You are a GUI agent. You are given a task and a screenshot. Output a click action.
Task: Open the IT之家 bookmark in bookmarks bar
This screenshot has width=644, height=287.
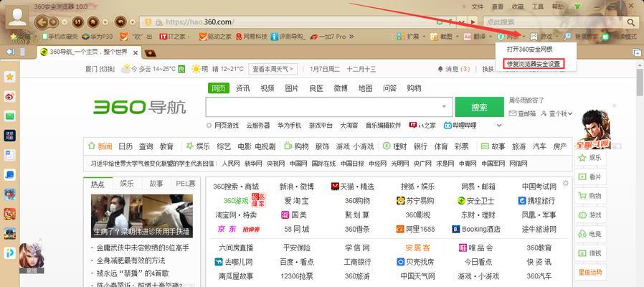pos(171,37)
